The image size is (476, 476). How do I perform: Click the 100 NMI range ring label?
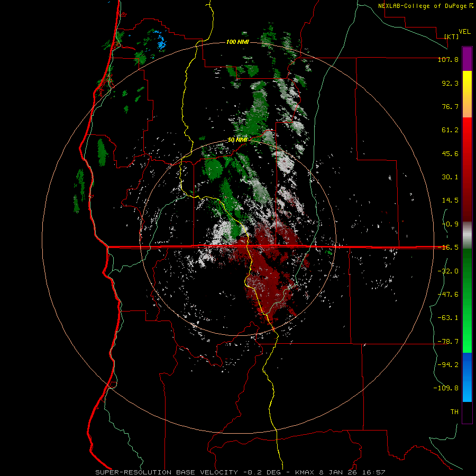tap(237, 42)
